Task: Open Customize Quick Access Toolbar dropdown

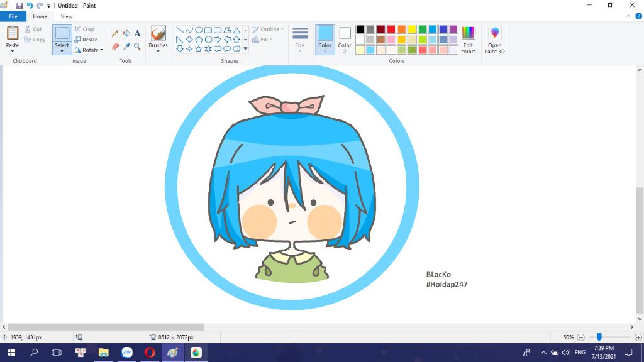Action: pos(48,6)
